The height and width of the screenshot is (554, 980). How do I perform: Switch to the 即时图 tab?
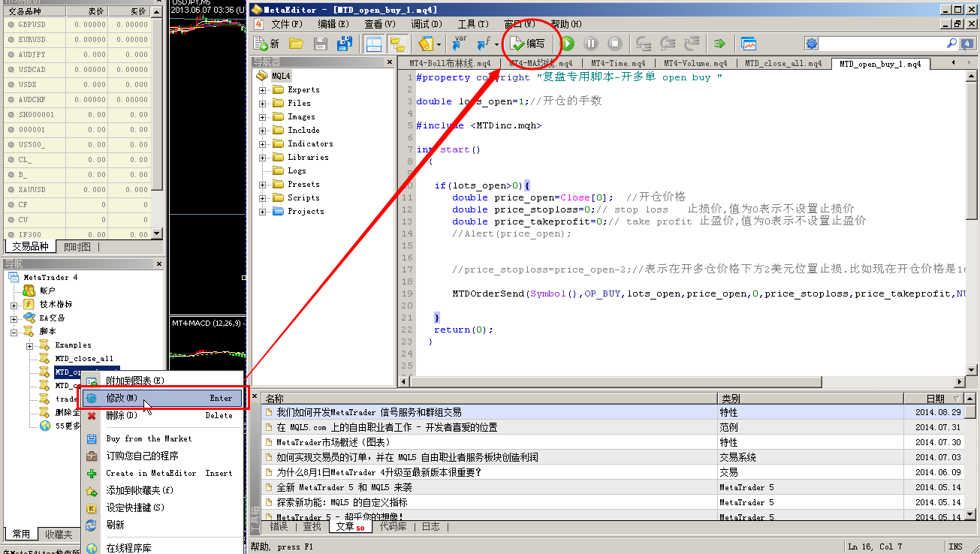tap(77, 247)
